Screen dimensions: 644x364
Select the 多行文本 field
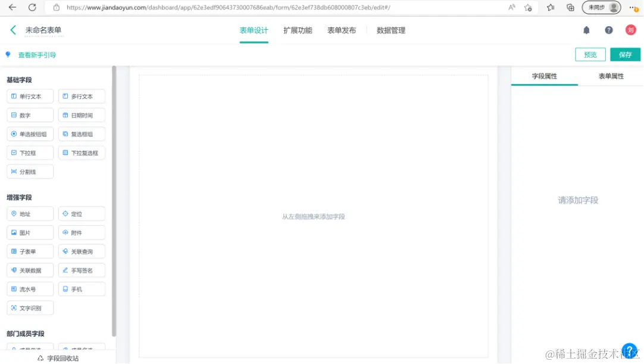coord(82,97)
